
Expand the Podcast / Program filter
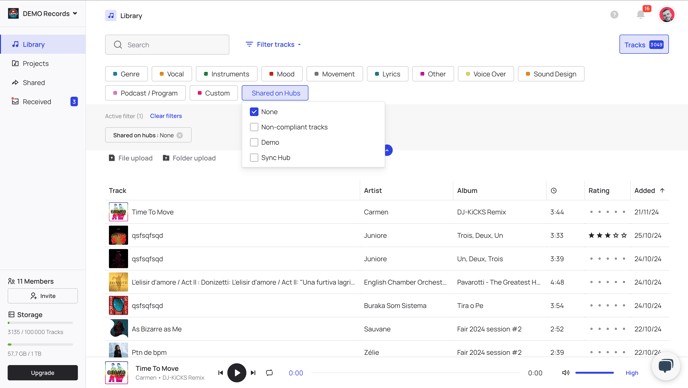tap(145, 93)
